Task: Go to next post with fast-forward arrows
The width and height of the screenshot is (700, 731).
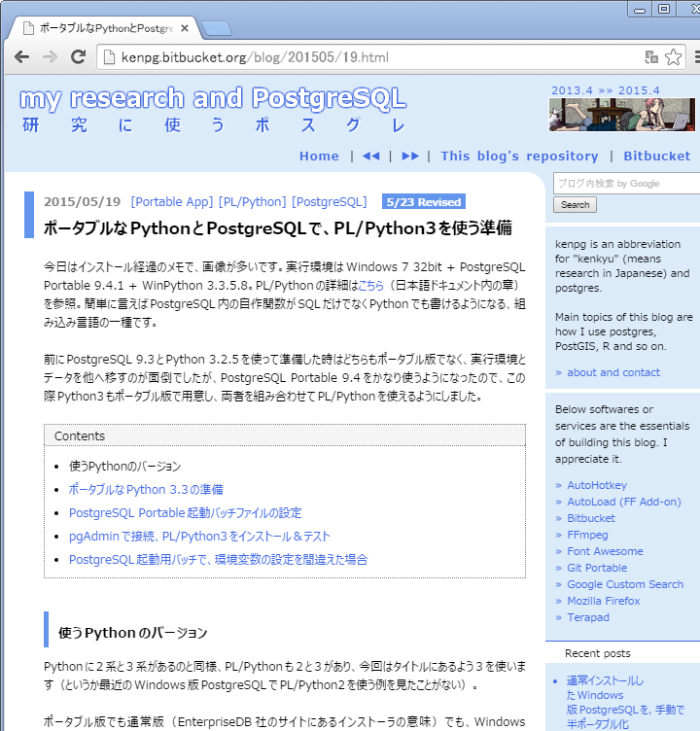Action: click(410, 157)
